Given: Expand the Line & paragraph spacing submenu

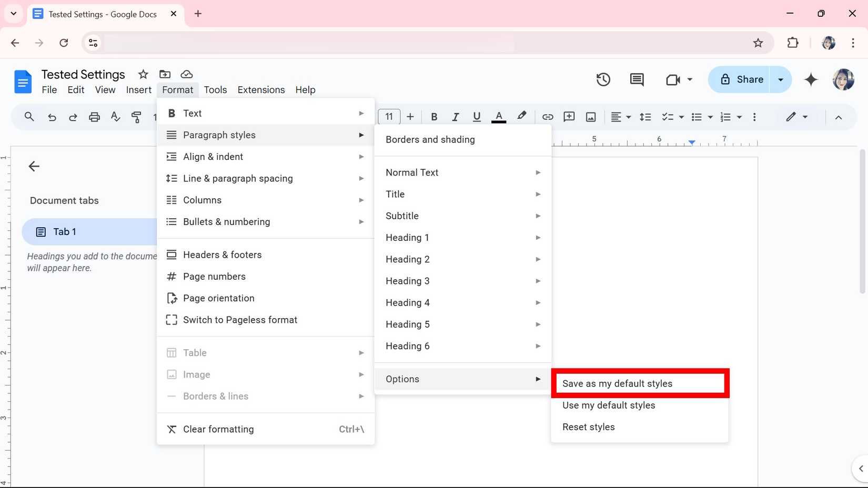Looking at the screenshot, I should tap(238, 178).
